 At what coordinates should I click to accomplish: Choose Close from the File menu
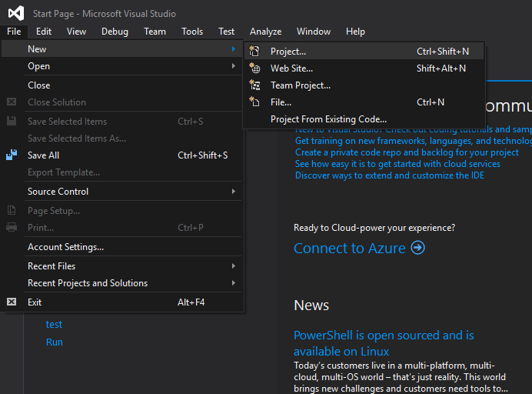coord(122,85)
